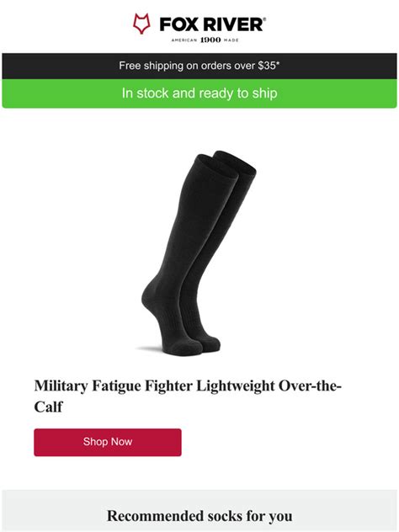This screenshot has height=532, width=399.
Task: Select the "1900" year in the logo tagline
Action: [210, 40]
